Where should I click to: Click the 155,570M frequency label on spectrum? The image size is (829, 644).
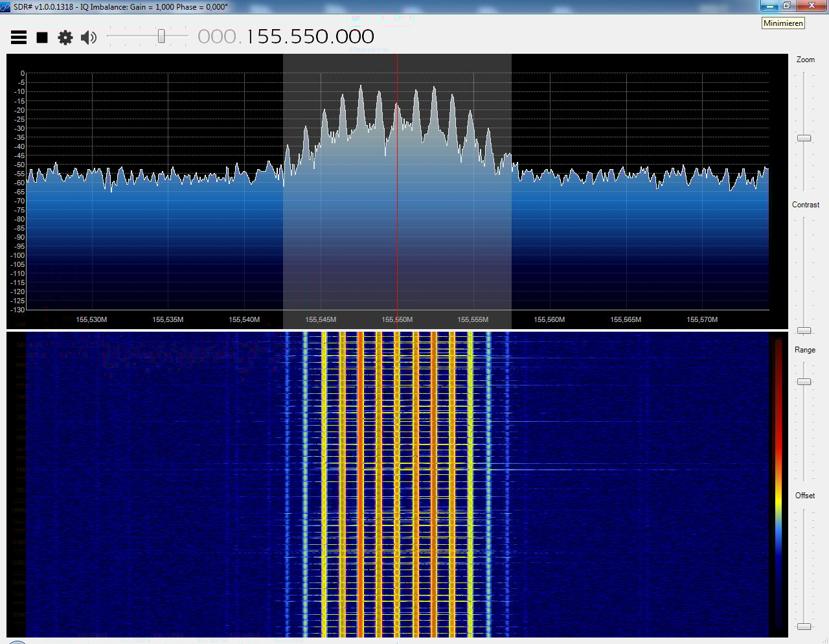[702, 319]
